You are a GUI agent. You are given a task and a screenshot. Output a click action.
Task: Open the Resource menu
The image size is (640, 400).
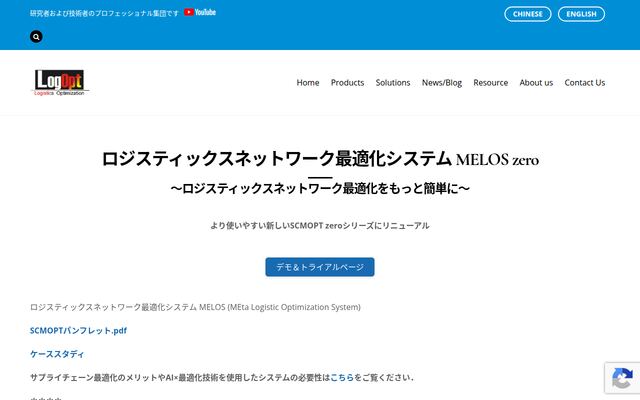[491, 82]
